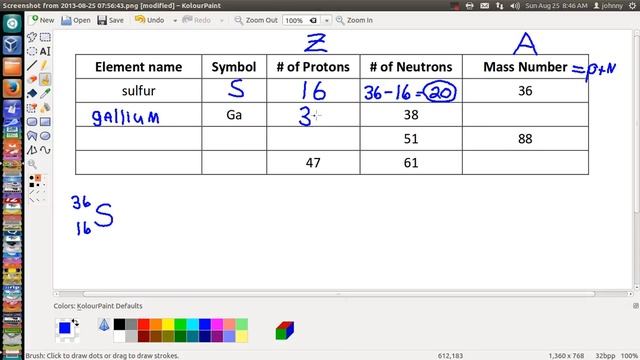Click Zoom In in toolbar
Screen dimensions: 640x360
click(x=354, y=20)
